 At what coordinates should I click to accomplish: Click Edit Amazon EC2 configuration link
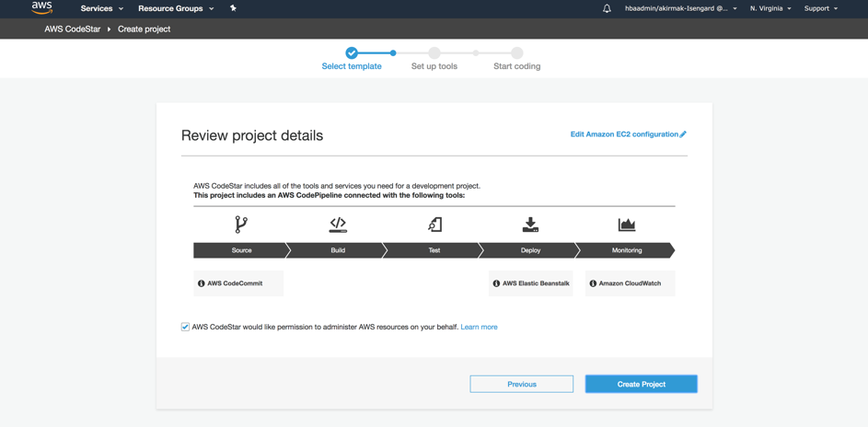click(x=624, y=133)
